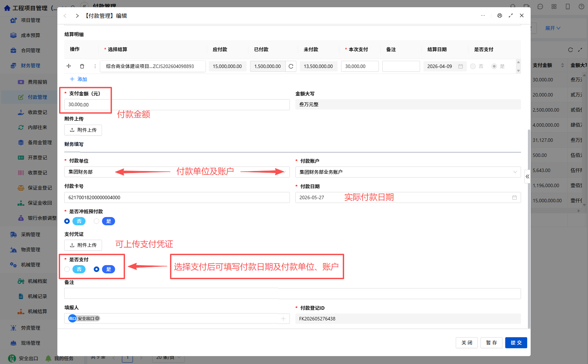The height and width of the screenshot is (364, 588).
Task: Open the payment date calendar icon
Action: tap(514, 197)
